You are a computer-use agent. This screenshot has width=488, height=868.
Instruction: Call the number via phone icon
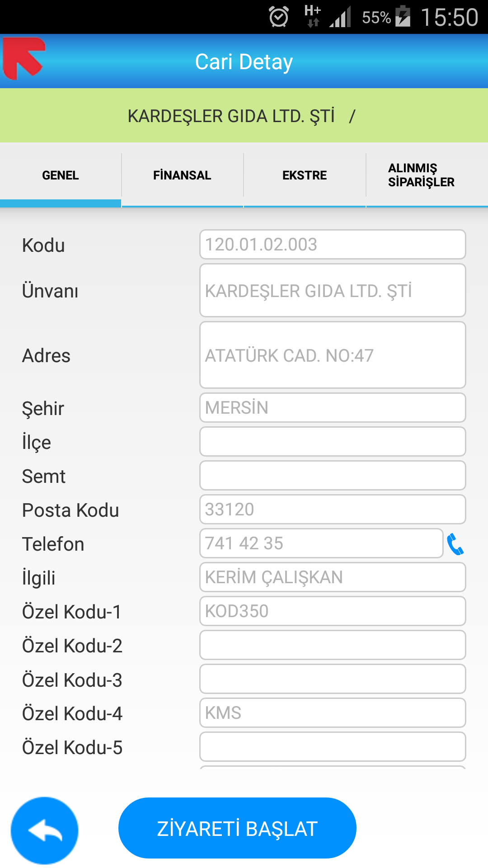tap(455, 544)
